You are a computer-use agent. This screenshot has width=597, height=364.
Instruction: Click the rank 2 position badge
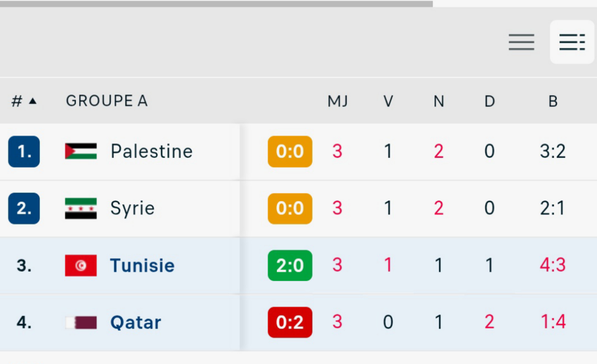coord(24,208)
